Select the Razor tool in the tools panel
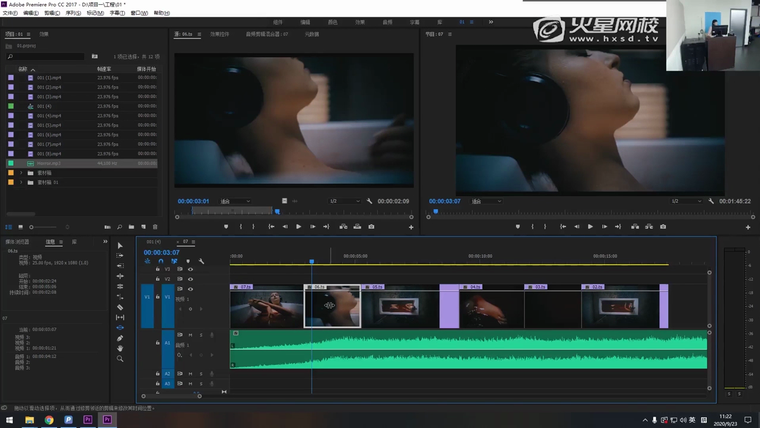Image resolution: width=760 pixels, height=428 pixels. coord(120,307)
